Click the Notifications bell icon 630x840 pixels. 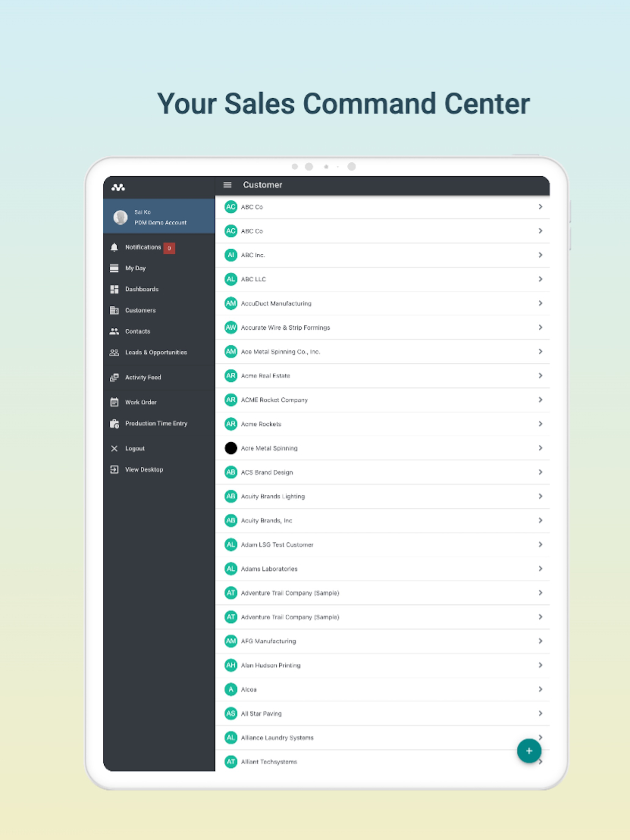(114, 247)
